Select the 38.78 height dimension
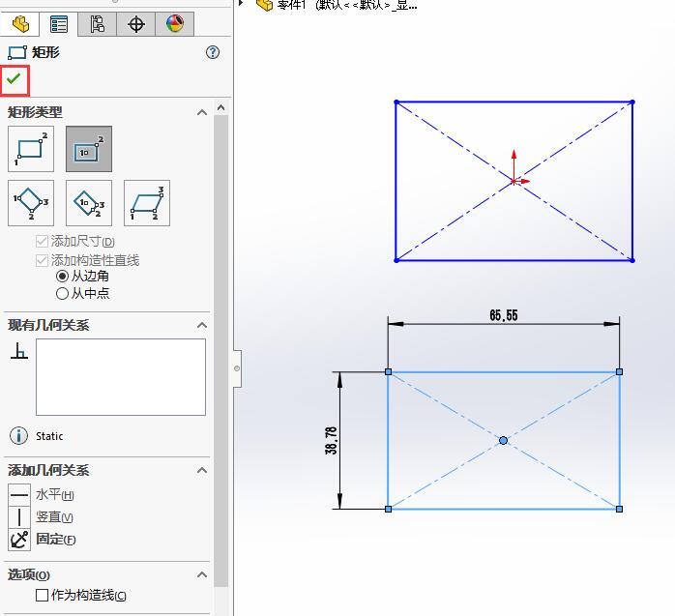Image resolution: width=675 pixels, height=616 pixels. coord(331,440)
